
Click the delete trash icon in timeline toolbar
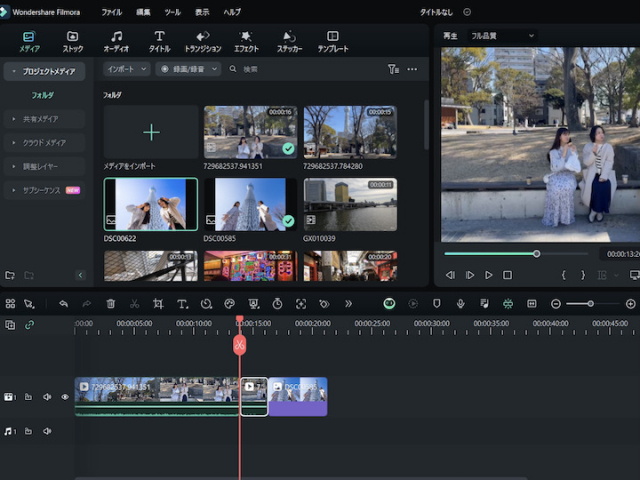click(x=111, y=303)
